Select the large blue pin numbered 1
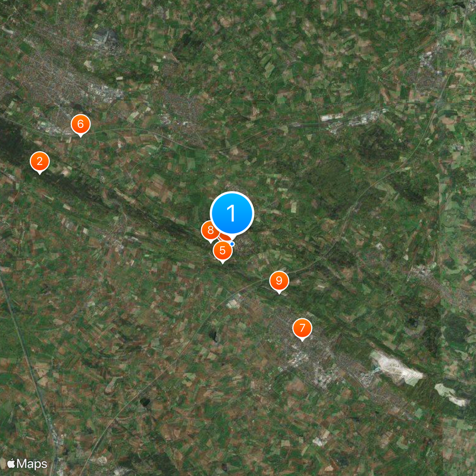Viewport: 476px width, 476px height. 232,214
